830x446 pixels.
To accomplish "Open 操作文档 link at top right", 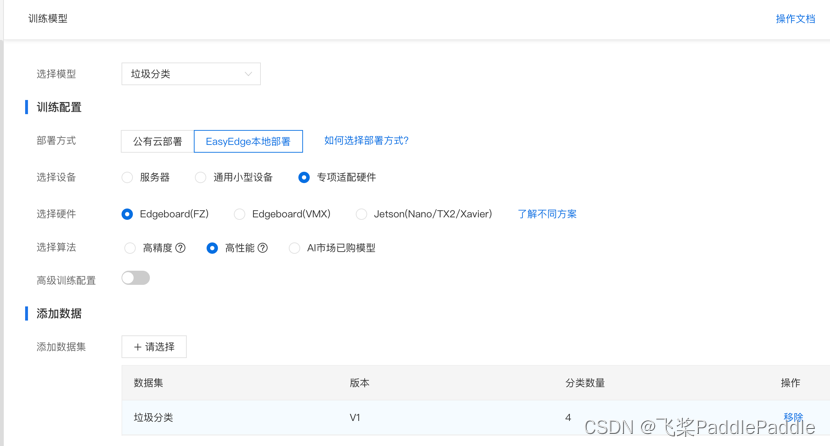I will (x=795, y=19).
